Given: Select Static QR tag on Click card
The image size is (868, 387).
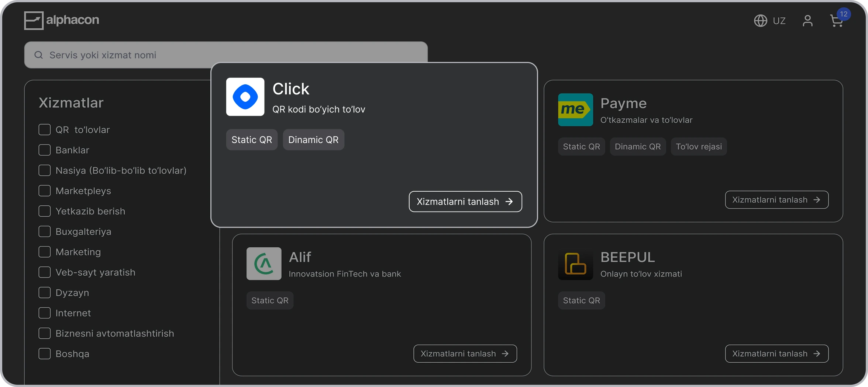Looking at the screenshot, I should [x=252, y=140].
